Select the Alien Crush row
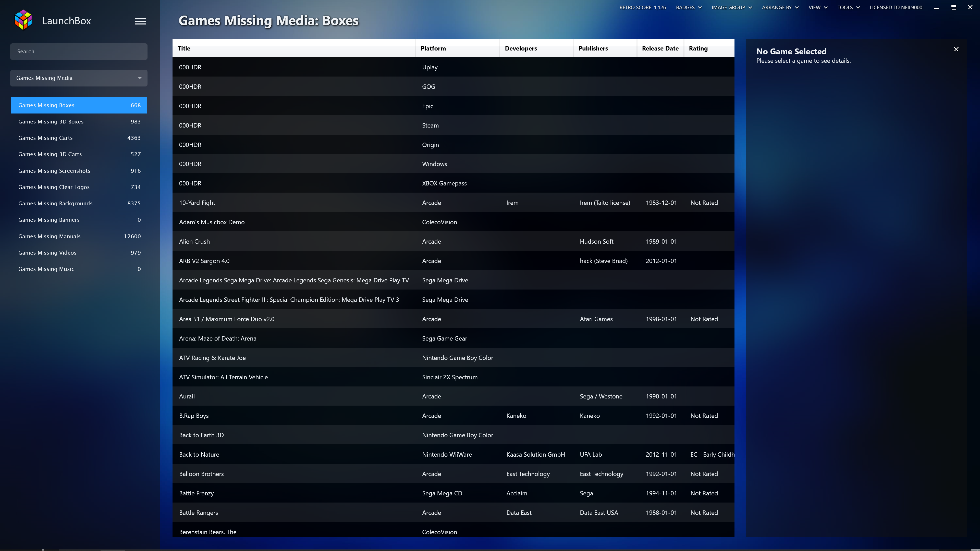The height and width of the screenshot is (551, 980). 453,242
